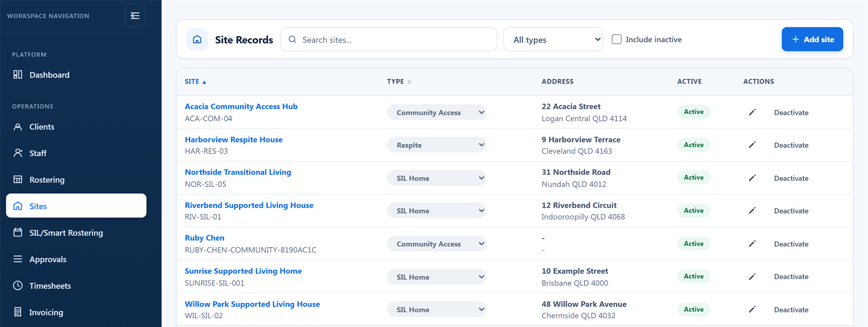The width and height of the screenshot is (868, 327).
Task: Click the Clients person icon
Action: [x=18, y=127]
